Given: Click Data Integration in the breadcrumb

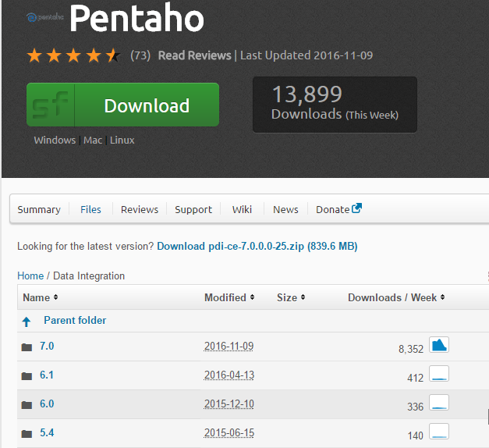Looking at the screenshot, I should (89, 276).
